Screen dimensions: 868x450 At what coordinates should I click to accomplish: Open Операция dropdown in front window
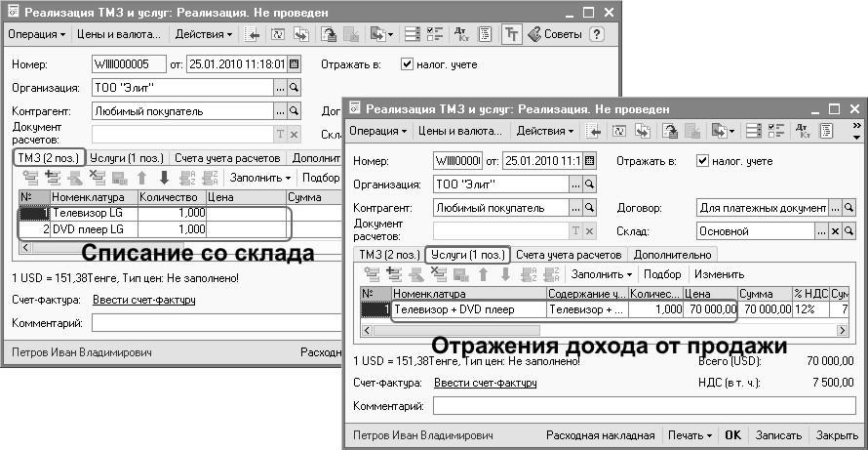377,131
